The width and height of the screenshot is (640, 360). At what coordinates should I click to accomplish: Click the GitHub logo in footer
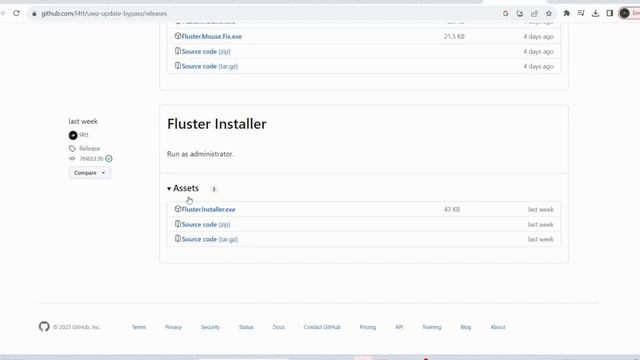[x=44, y=327]
